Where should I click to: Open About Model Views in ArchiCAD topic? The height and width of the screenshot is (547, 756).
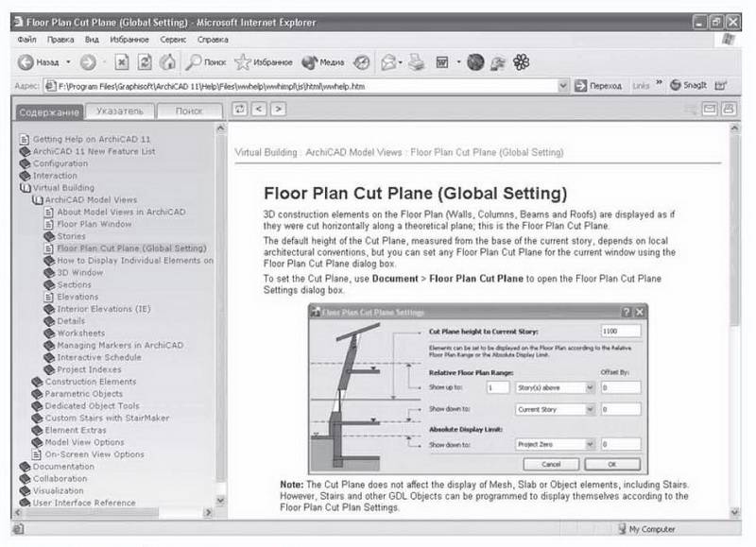click(121, 212)
